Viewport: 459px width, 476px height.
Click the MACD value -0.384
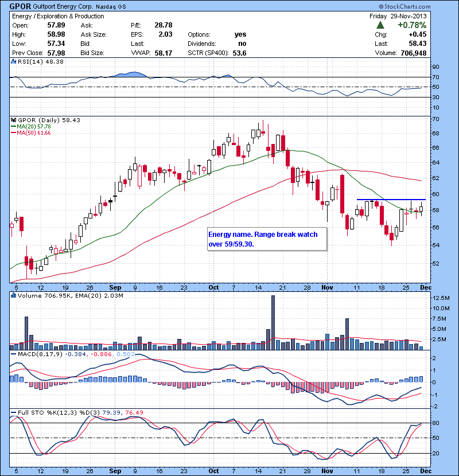pyautogui.click(x=75, y=354)
